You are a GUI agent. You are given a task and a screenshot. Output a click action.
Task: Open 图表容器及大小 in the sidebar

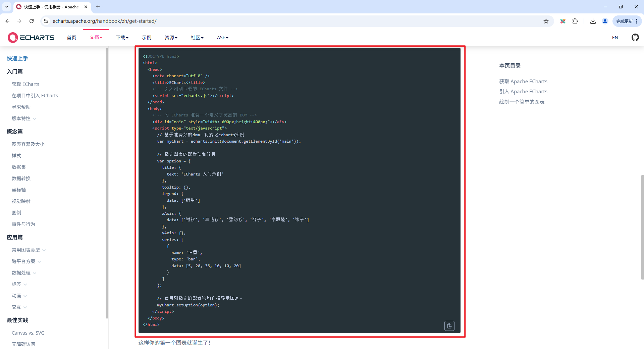coord(28,144)
